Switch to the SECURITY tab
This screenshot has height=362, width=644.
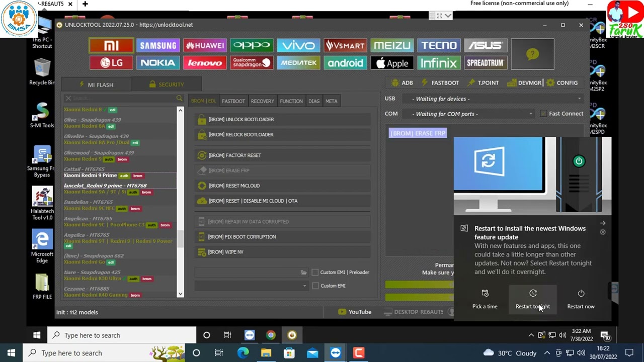point(167,84)
